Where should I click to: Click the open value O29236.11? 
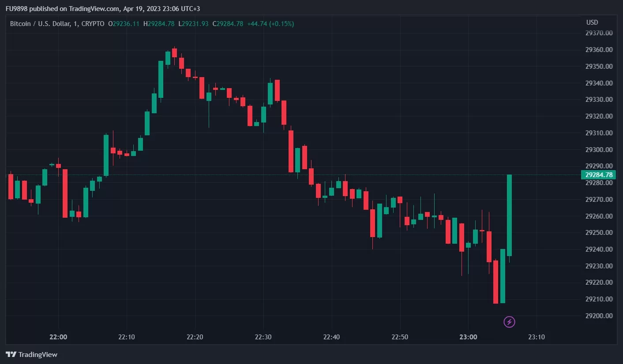[x=124, y=24]
